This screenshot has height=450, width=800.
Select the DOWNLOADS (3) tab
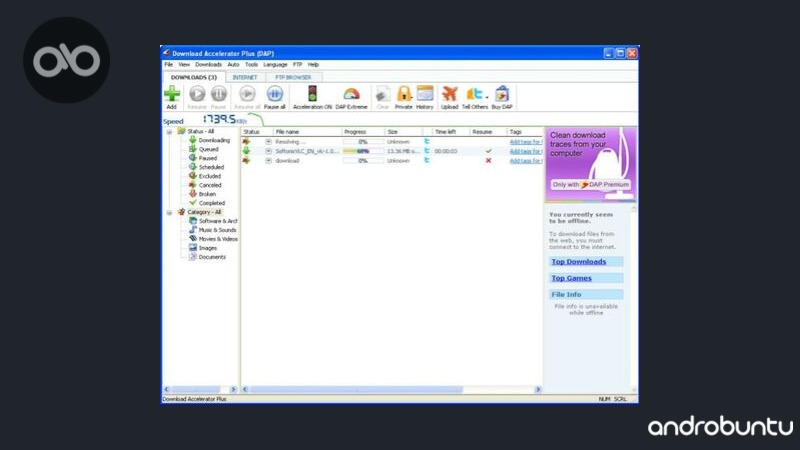click(x=194, y=77)
